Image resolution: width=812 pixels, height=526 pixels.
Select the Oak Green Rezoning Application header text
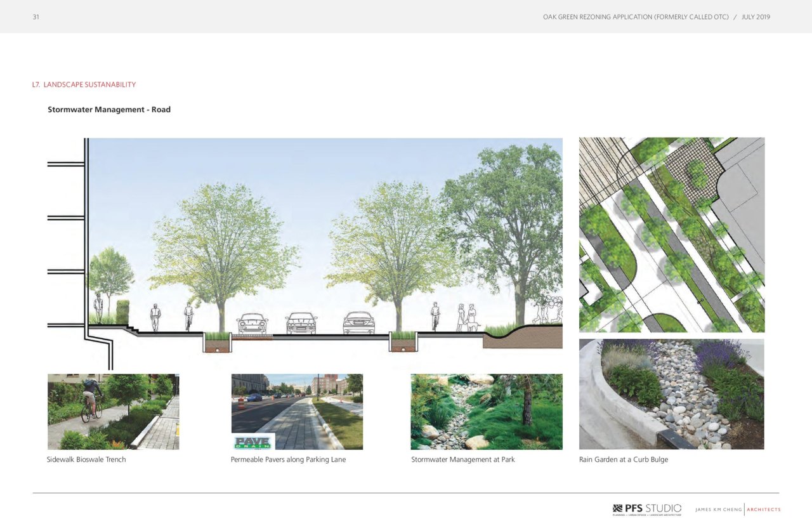(657, 17)
